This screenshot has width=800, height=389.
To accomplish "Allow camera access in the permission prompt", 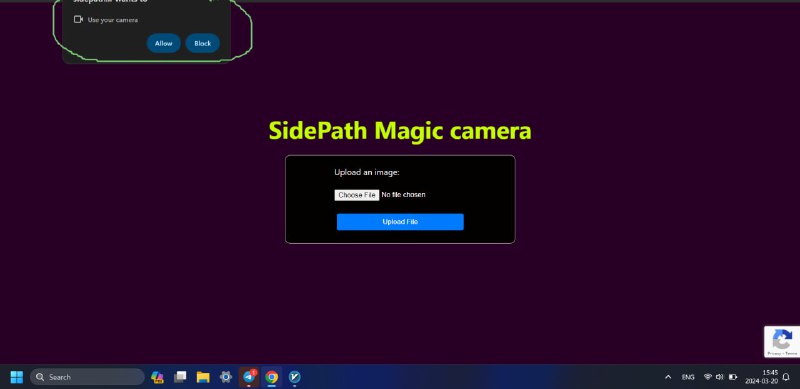I will tap(163, 43).
